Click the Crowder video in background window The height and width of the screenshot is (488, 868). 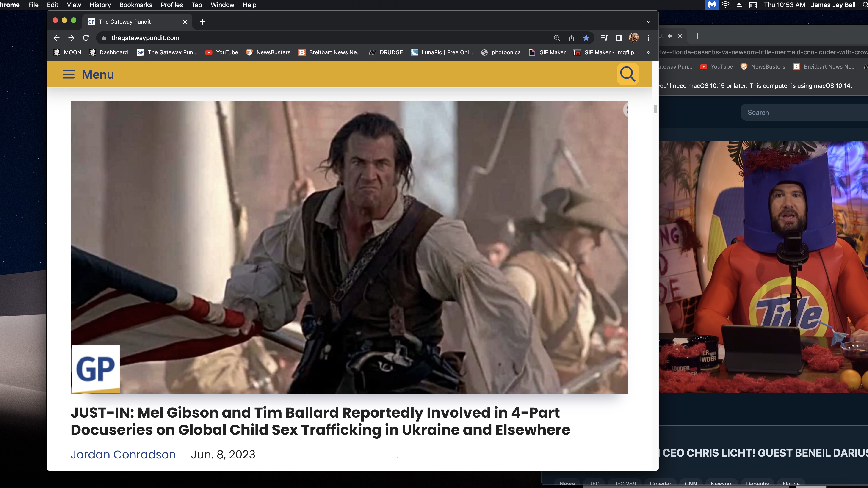coord(763,267)
